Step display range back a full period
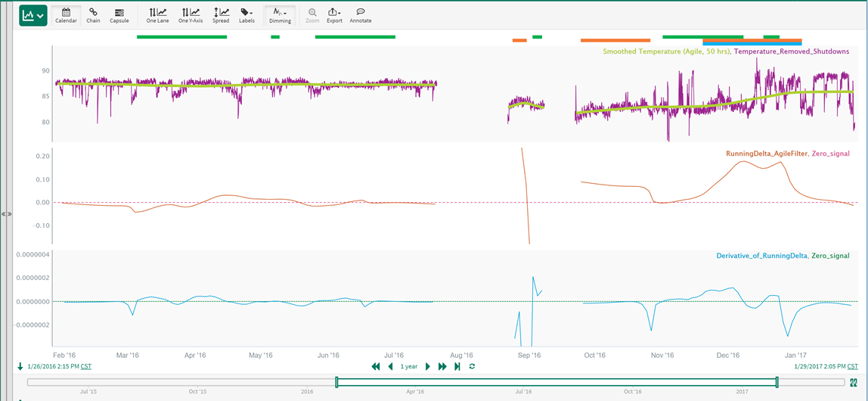The width and height of the screenshot is (868, 401). point(376,366)
